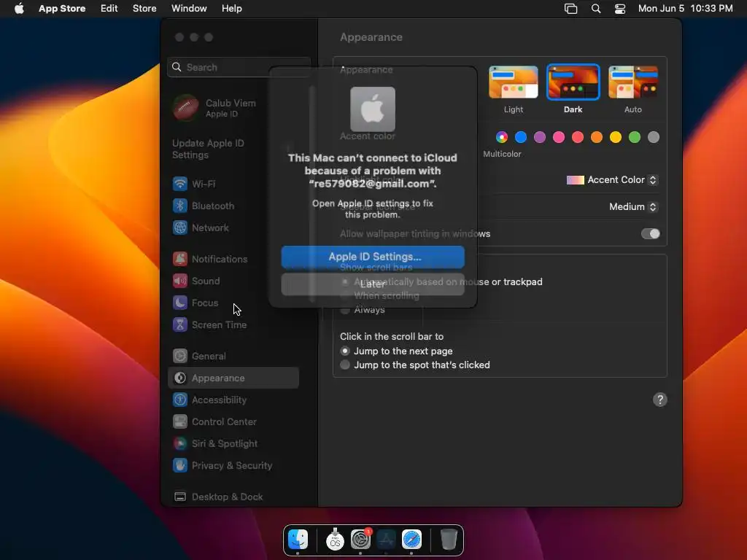747x560 pixels.
Task: Choose the yellow accent color
Action: click(x=616, y=137)
